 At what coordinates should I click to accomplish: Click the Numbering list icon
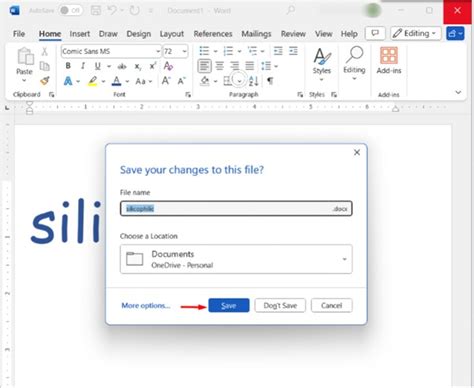pyautogui.click(x=228, y=51)
